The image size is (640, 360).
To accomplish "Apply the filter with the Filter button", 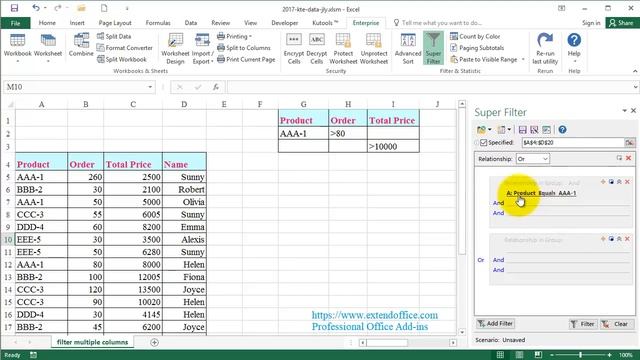I will [x=582, y=324].
